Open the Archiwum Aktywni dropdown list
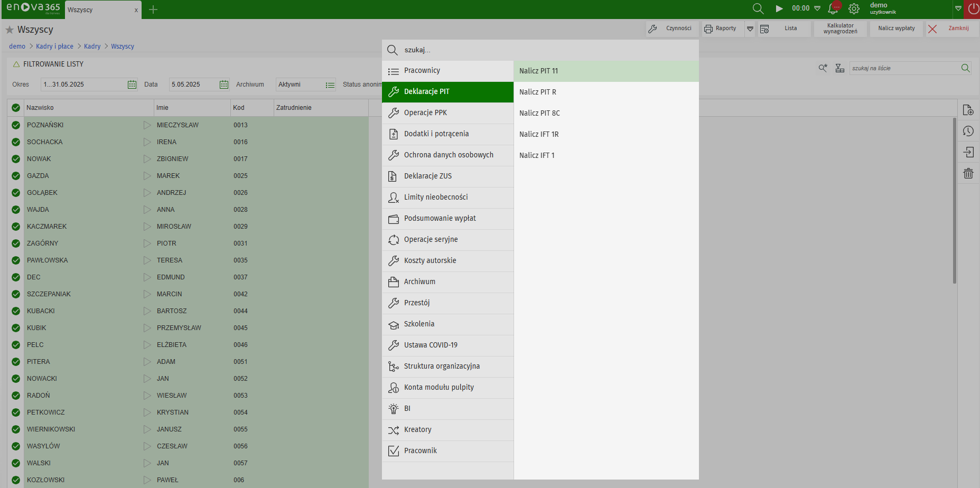The height and width of the screenshot is (488, 980). (x=330, y=85)
